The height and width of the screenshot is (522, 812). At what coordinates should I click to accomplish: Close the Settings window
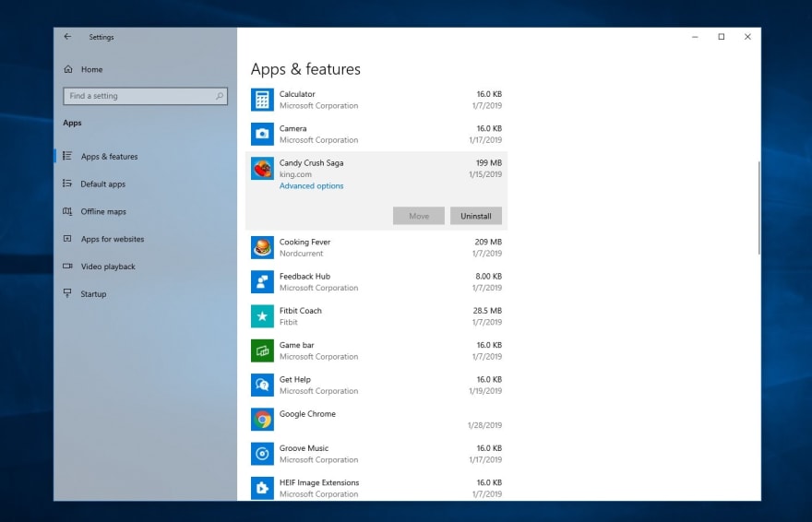pos(747,37)
